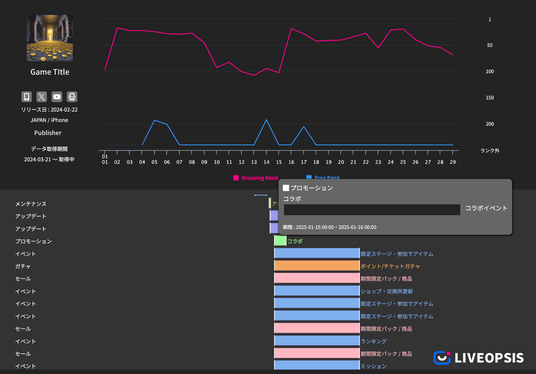Select the green コラボ promotion bar
This screenshot has width=536, height=374.
pyautogui.click(x=280, y=241)
